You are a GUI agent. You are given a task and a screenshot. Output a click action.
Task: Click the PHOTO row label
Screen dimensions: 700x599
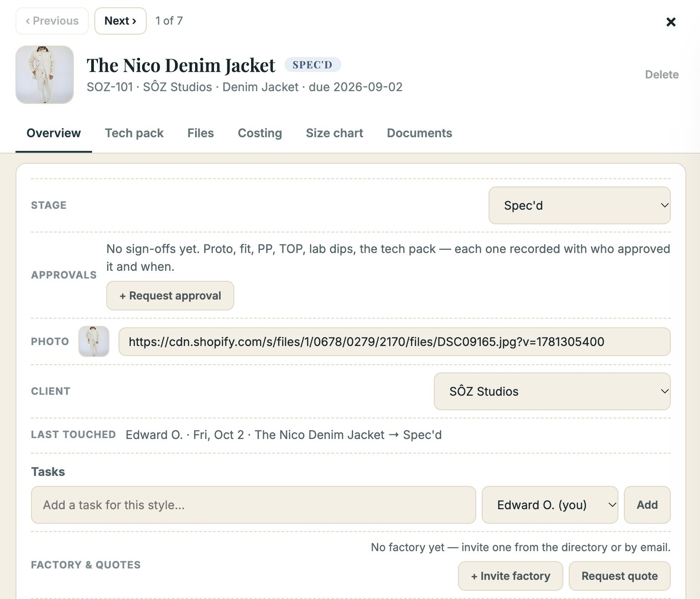[50, 342]
